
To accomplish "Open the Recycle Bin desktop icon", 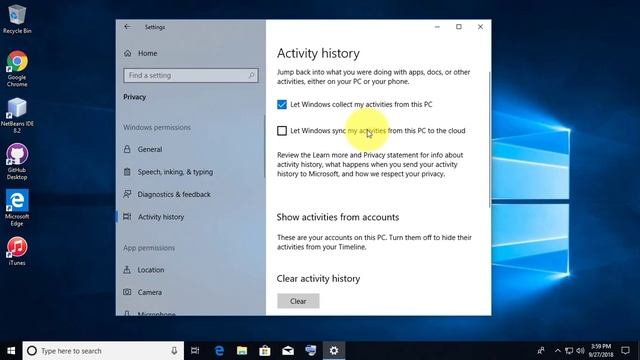I will (17, 19).
